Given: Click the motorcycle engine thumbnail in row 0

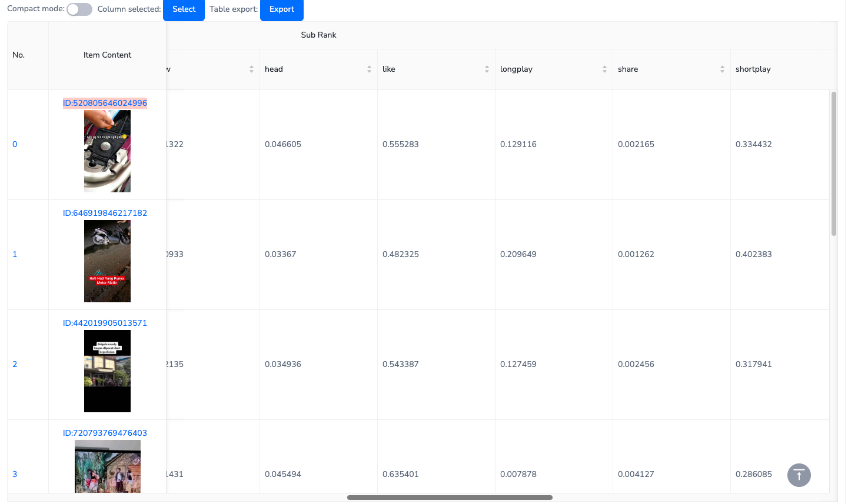Looking at the screenshot, I should coord(107,151).
